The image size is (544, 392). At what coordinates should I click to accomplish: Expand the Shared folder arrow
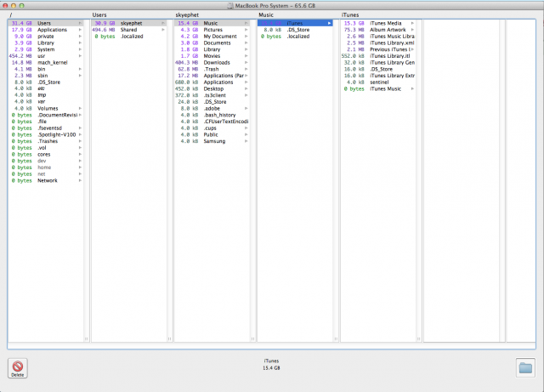pyautogui.click(x=163, y=30)
